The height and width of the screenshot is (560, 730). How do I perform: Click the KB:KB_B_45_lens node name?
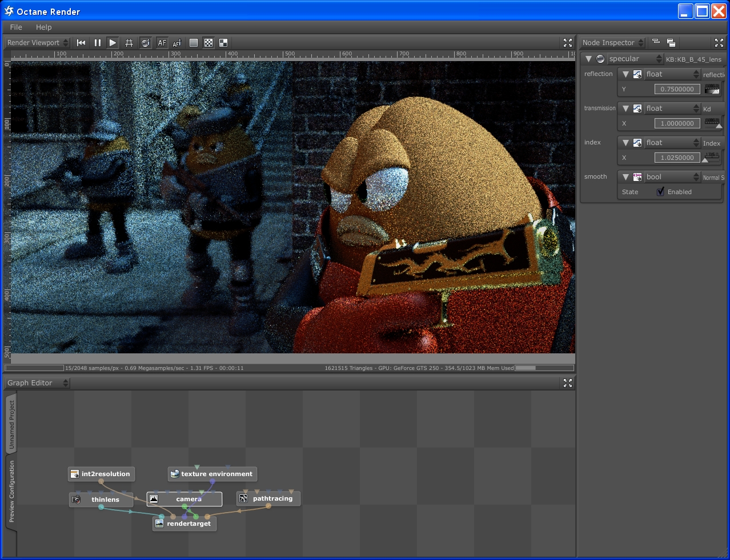(x=693, y=59)
